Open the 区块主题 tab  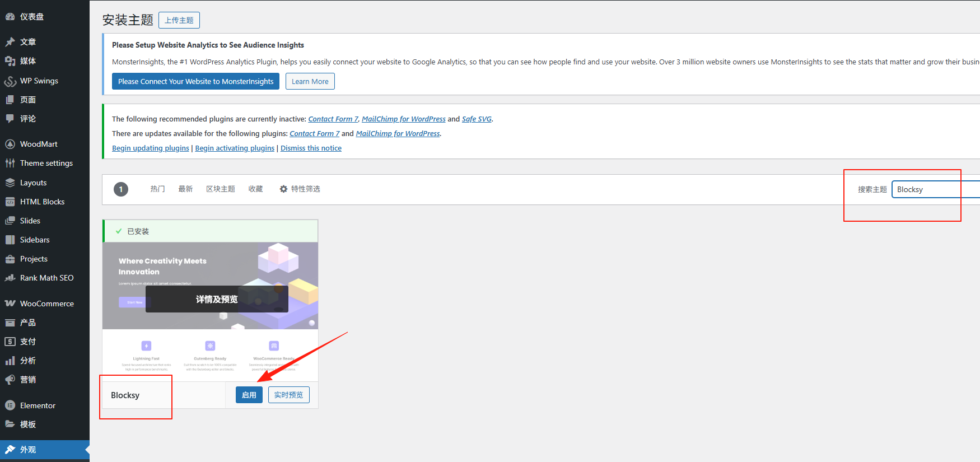pyautogui.click(x=221, y=189)
